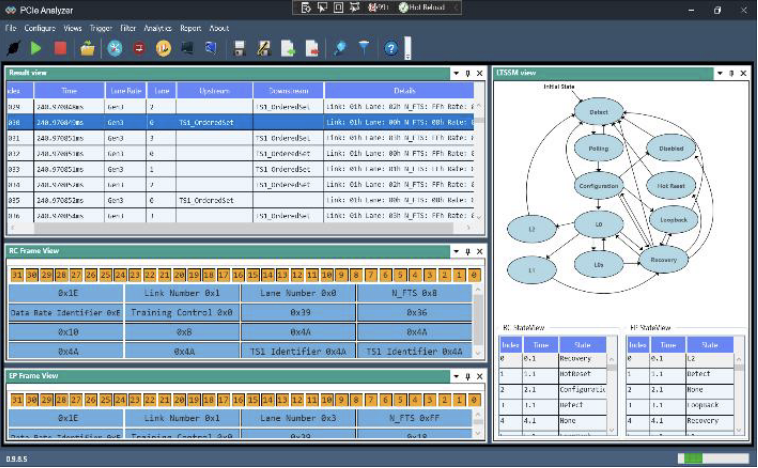758x468 pixels.
Task: Click the funnel filter toolbar icon
Action: [x=364, y=48]
